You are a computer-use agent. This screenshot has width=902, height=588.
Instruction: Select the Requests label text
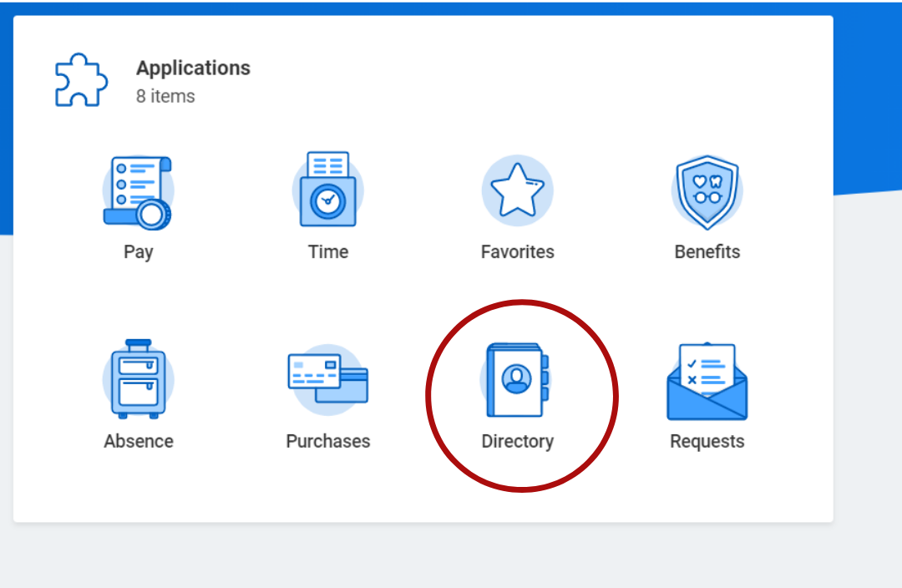coord(707,441)
